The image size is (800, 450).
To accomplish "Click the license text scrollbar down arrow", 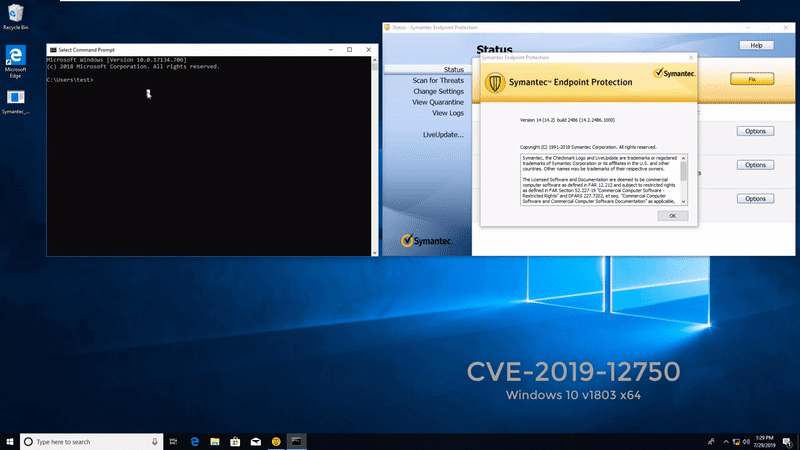I will [x=684, y=200].
